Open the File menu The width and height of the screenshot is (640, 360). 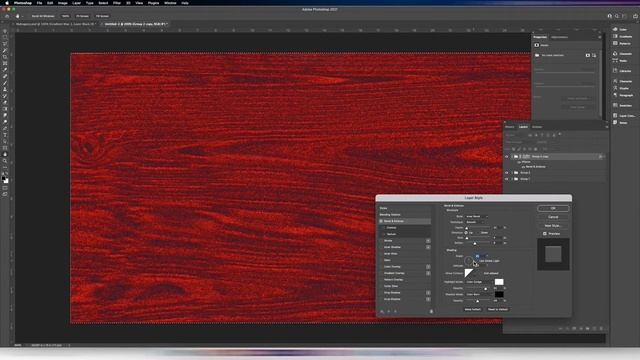[39, 3]
